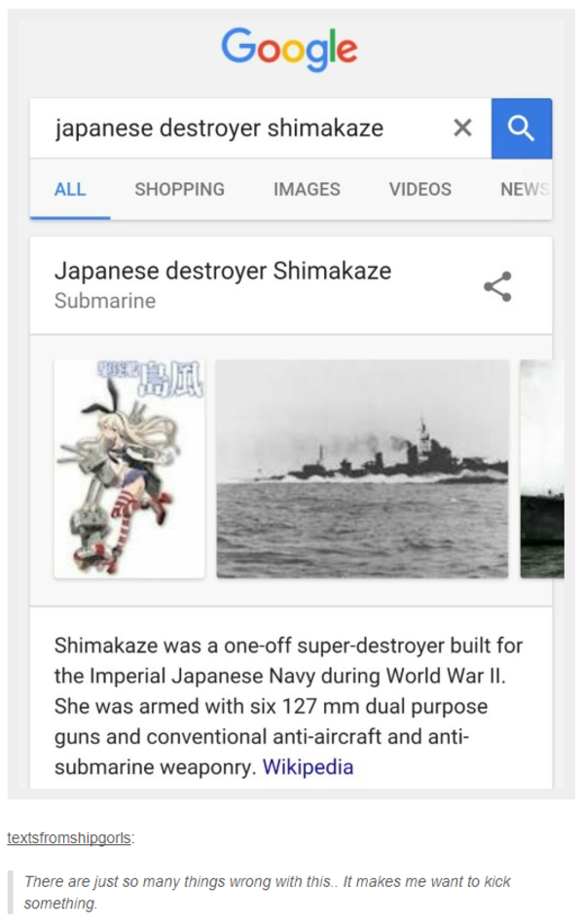View the anime Shimakaze character image

(129, 468)
